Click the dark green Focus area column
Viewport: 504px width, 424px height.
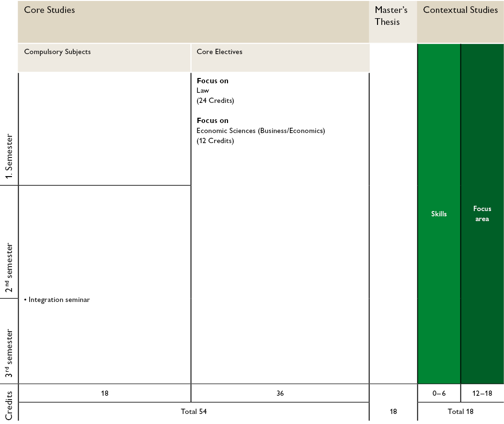point(482,214)
